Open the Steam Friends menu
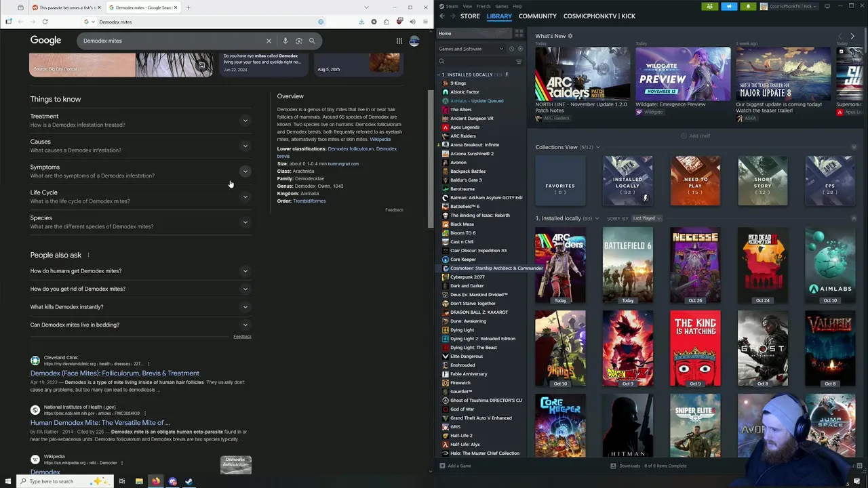Screen dimensions: 868x488 (484, 6)
